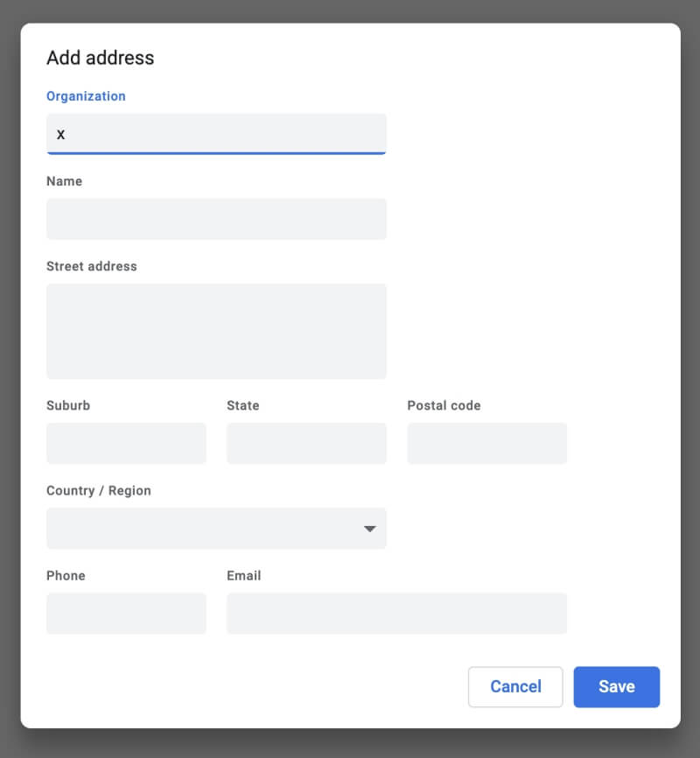Image resolution: width=700 pixels, height=758 pixels.
Task: Click the Name field label
Action: [x=64, y=181]
